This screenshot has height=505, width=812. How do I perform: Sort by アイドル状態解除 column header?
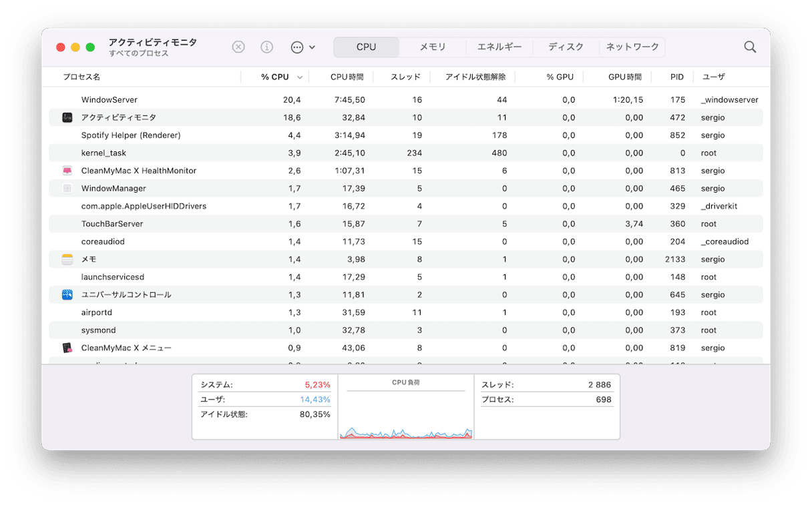pyautogui.click(x=475, y=77)
